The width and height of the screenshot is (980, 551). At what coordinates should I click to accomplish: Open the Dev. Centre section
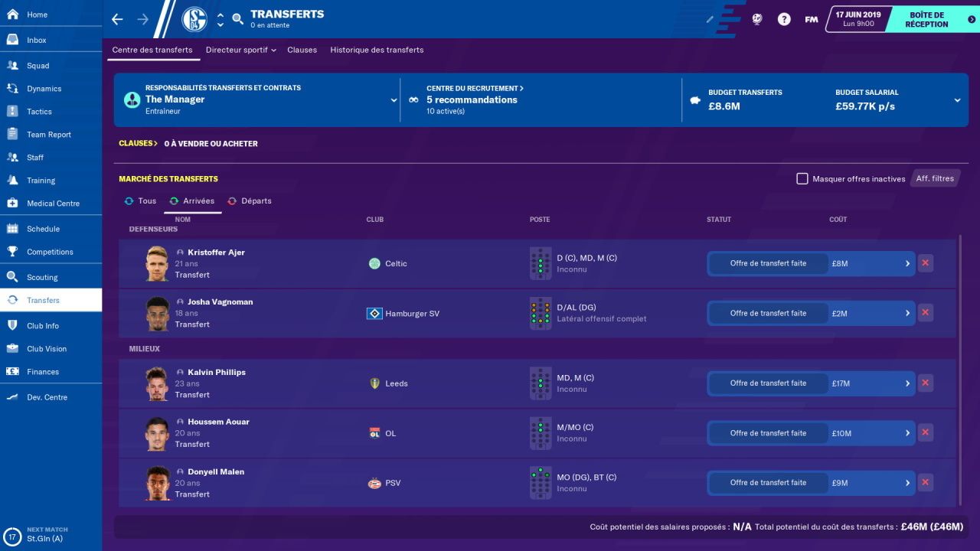click(51, 397)
